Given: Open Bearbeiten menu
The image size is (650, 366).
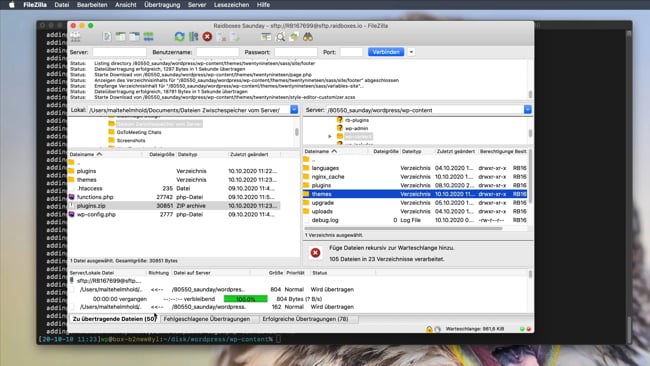Looking at the screenshot, I should pos(92,5).
